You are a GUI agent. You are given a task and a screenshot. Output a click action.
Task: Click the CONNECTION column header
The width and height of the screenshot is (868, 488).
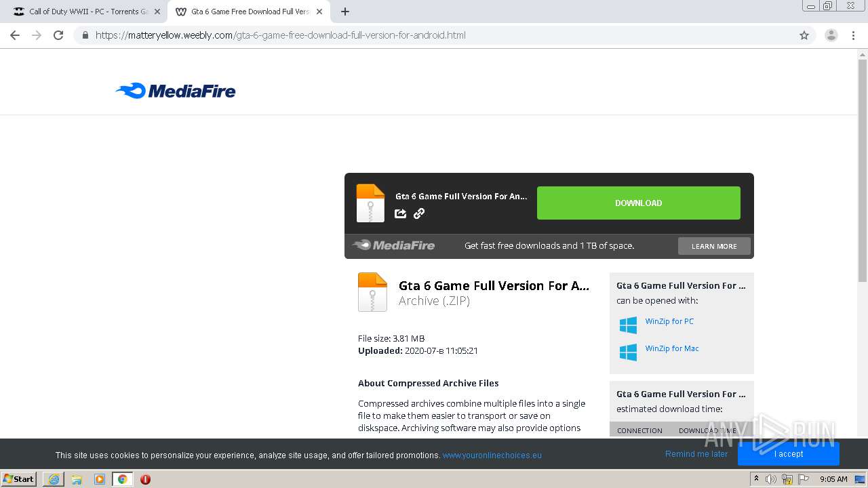(639, 430)
